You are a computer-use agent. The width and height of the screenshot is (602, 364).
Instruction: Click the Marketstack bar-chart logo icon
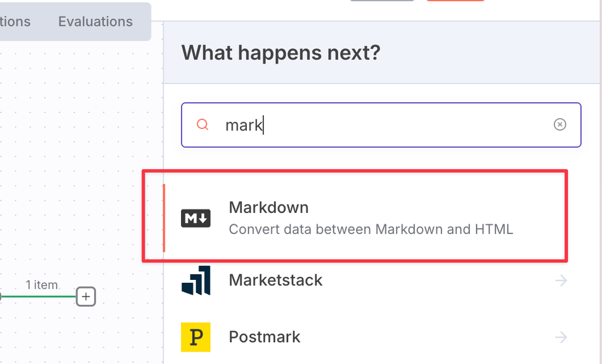tap(196, 280)
